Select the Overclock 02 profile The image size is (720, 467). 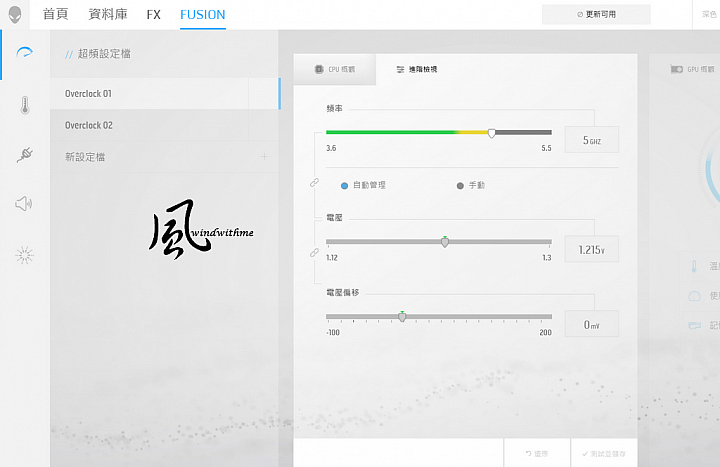point(164,125)
